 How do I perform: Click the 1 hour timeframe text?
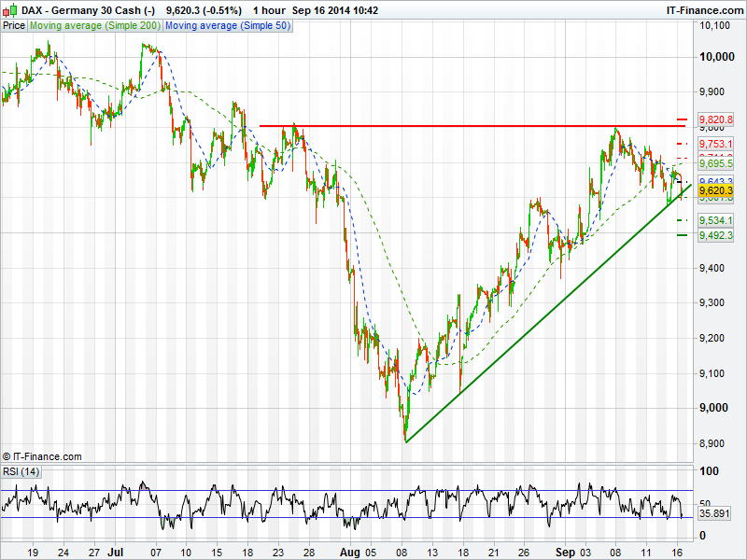point(269,10)
